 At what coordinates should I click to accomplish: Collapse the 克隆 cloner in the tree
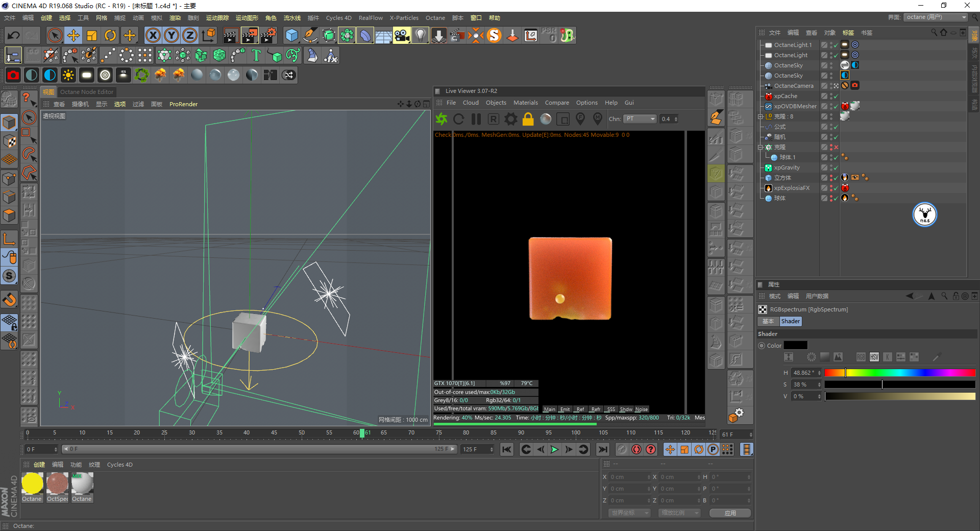(761, 147)
